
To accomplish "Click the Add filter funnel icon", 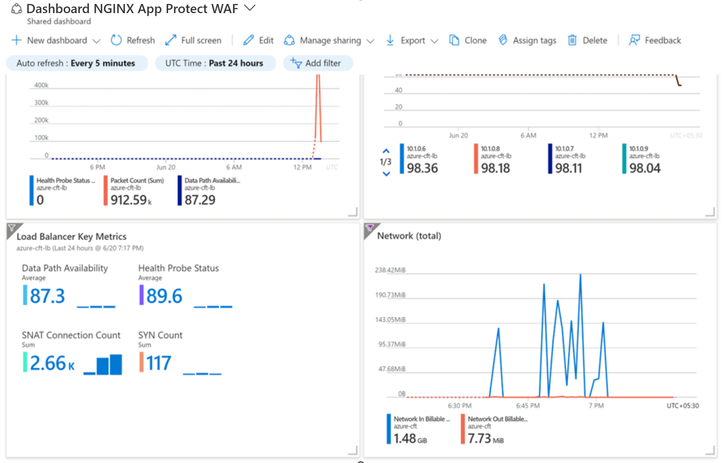I will click(x=295, y=63).
